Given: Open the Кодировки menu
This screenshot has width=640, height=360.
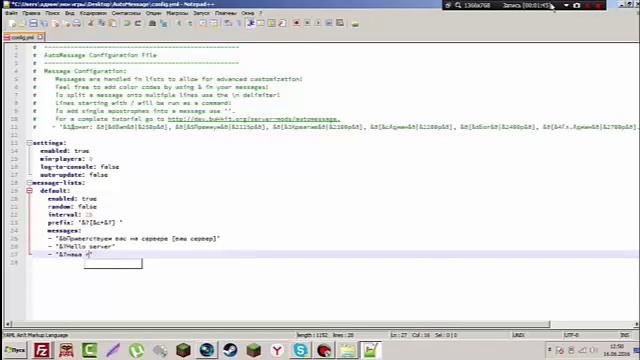Looking at the screenshot, I should 93,13.
